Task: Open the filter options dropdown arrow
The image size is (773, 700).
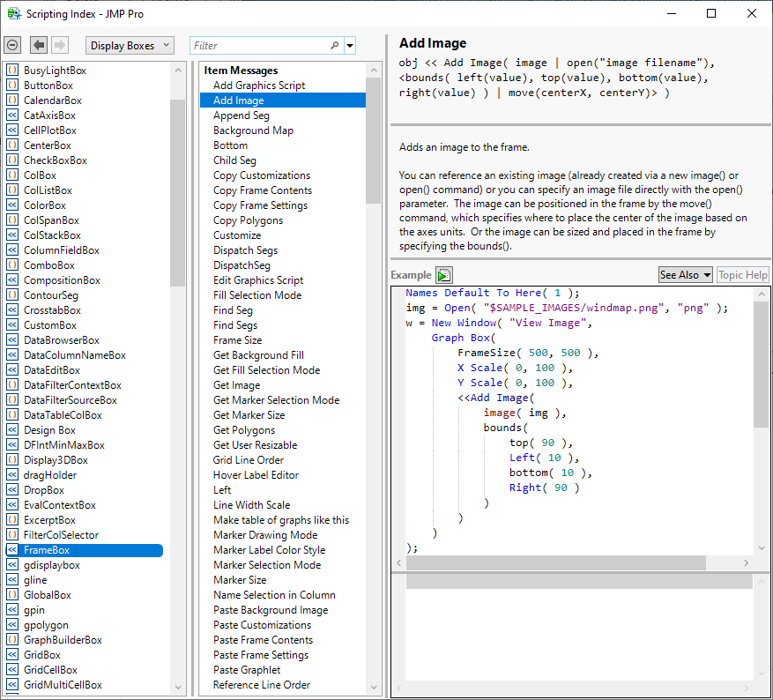Action: coord(350,46)
